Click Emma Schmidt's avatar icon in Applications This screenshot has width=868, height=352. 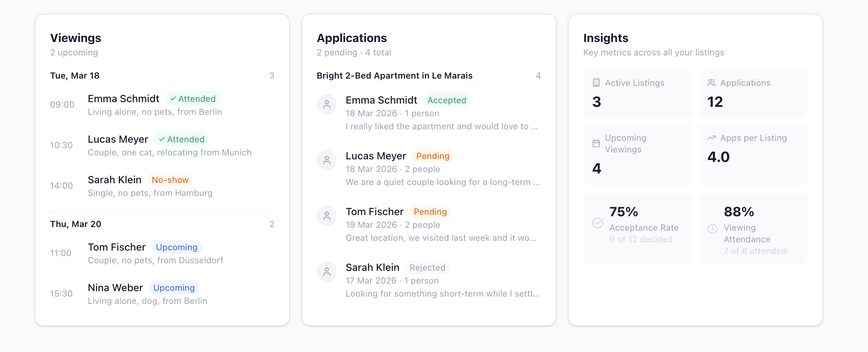[327, 104]
